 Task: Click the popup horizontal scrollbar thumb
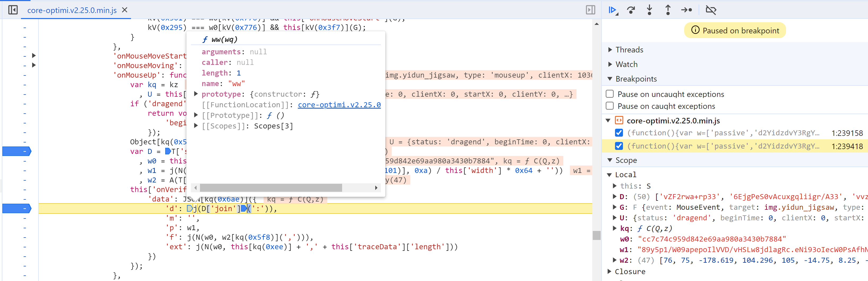pos(271,188)
